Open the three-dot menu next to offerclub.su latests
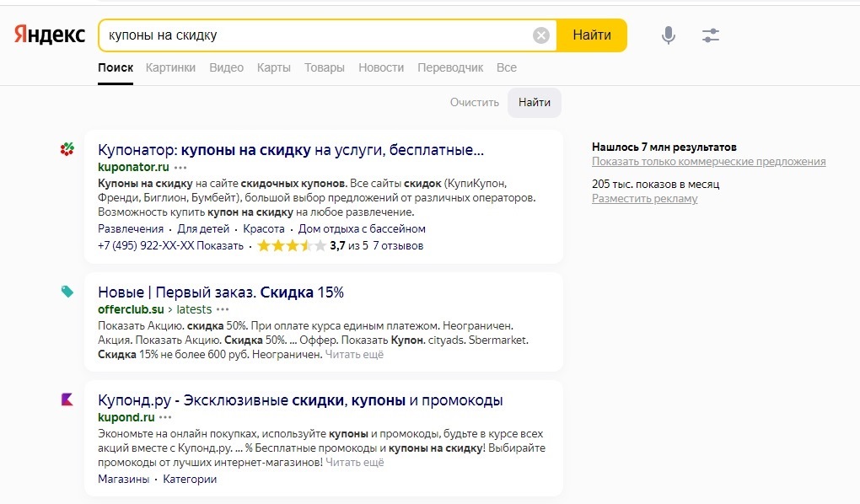This screenshot has width=860, height=504. pos(223,309)
